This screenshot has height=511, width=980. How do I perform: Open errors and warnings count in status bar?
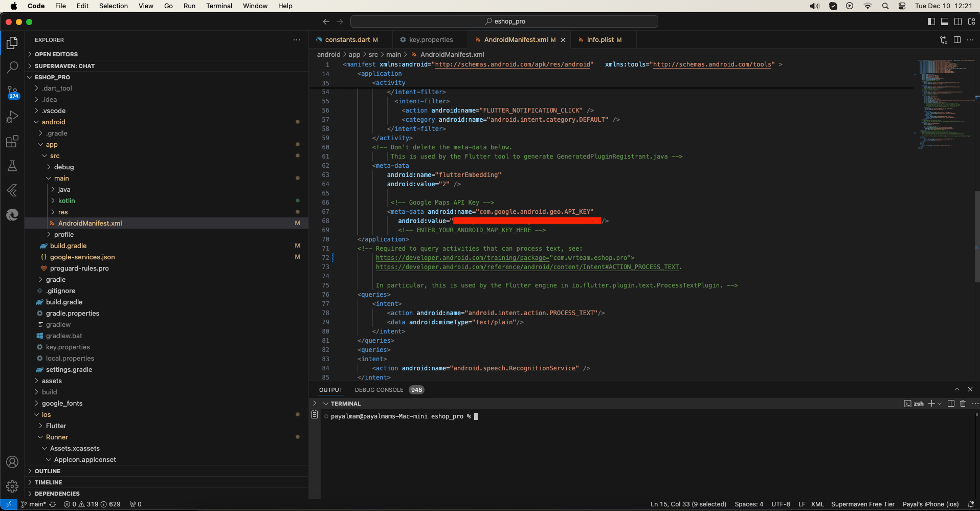(92, 504)
